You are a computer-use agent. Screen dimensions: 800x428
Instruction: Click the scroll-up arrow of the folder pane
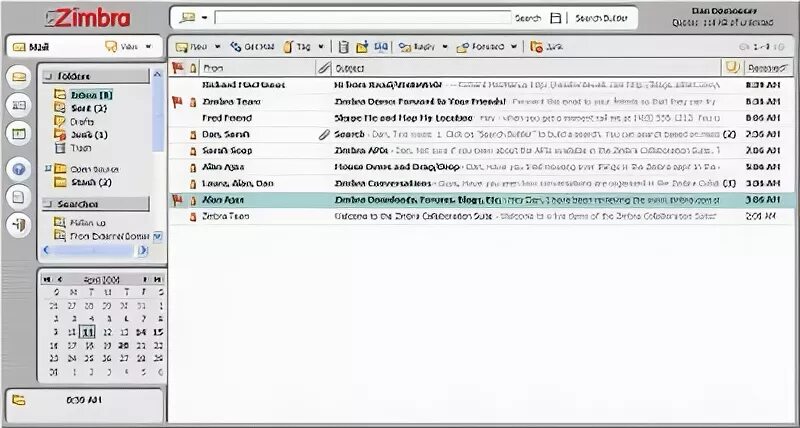click(x=158, y=74)
